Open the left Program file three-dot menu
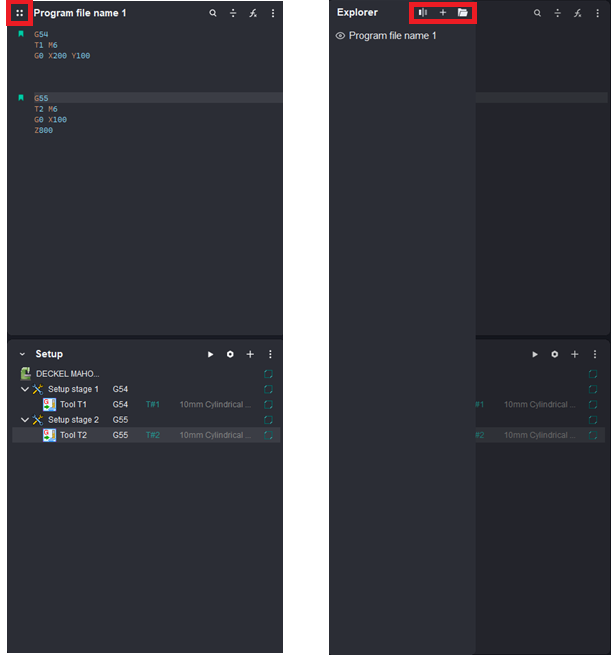 (x=272, y=13)
